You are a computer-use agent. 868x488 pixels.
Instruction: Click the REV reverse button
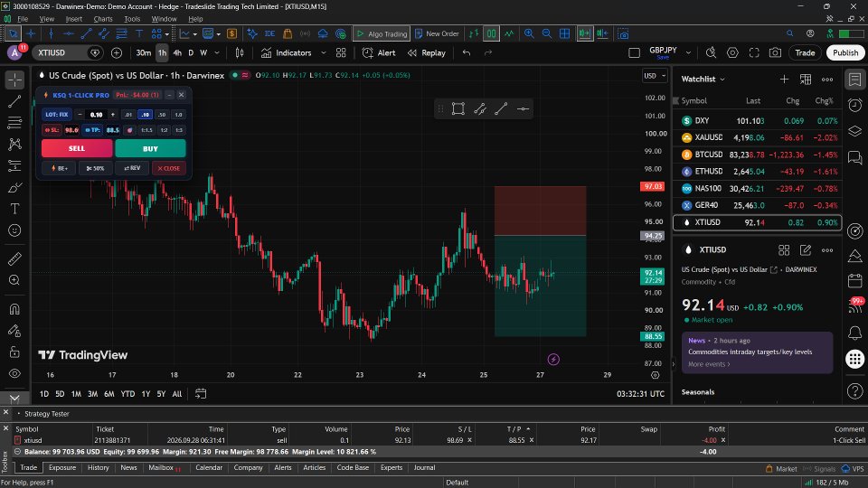point(132,168)
